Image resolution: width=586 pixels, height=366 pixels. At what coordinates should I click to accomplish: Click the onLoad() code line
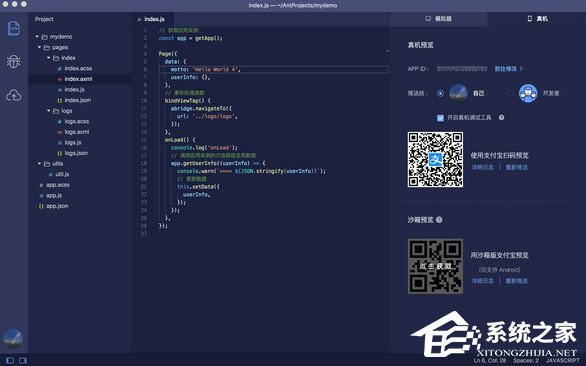pos(180,140)
